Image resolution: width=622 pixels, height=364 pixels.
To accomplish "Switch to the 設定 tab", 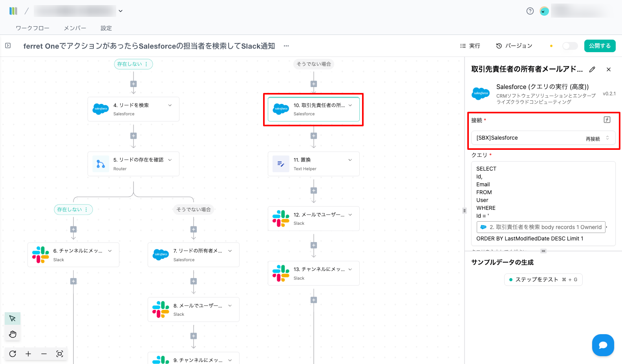I will pyautogui.click(x=106, y=28).
